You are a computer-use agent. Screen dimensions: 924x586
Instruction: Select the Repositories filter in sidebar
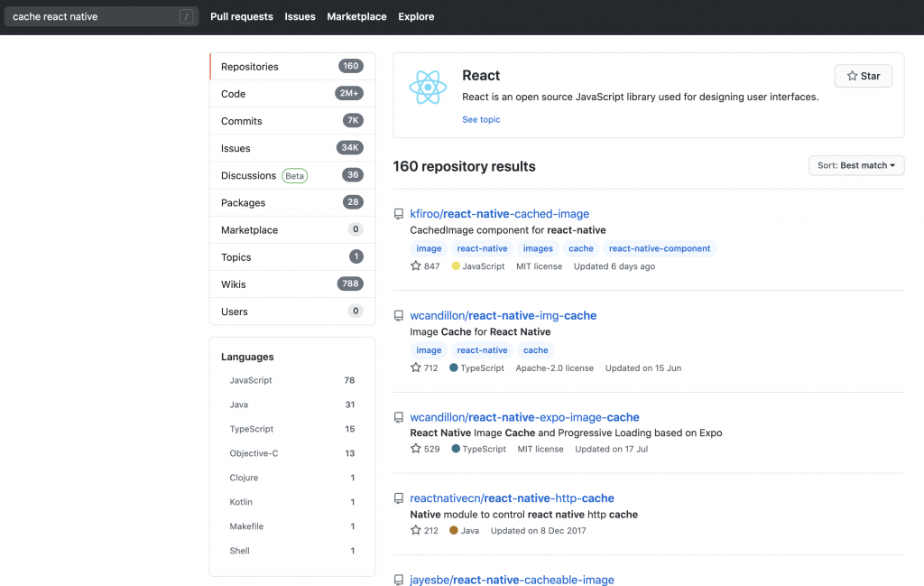coord(292,67)
